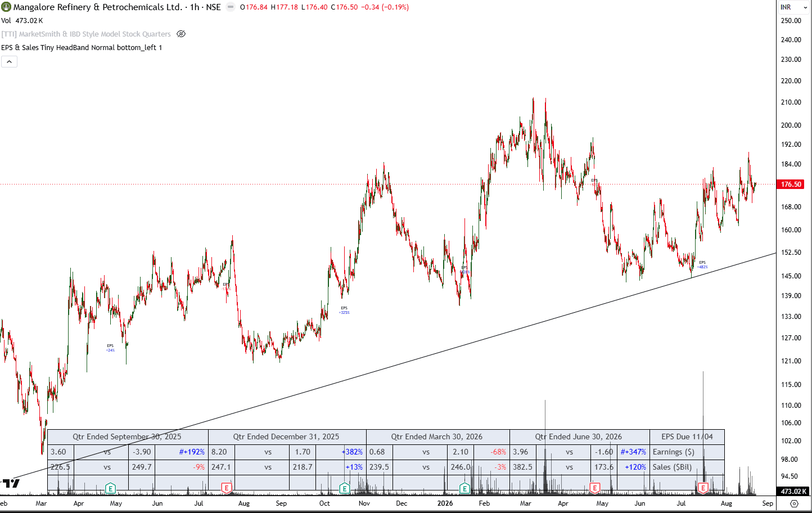Screen dimensions: 812x513
Task: Click the symbol title Mangalore Refinery & Petrochemicals Ltd.
Action: pos(98,7)
